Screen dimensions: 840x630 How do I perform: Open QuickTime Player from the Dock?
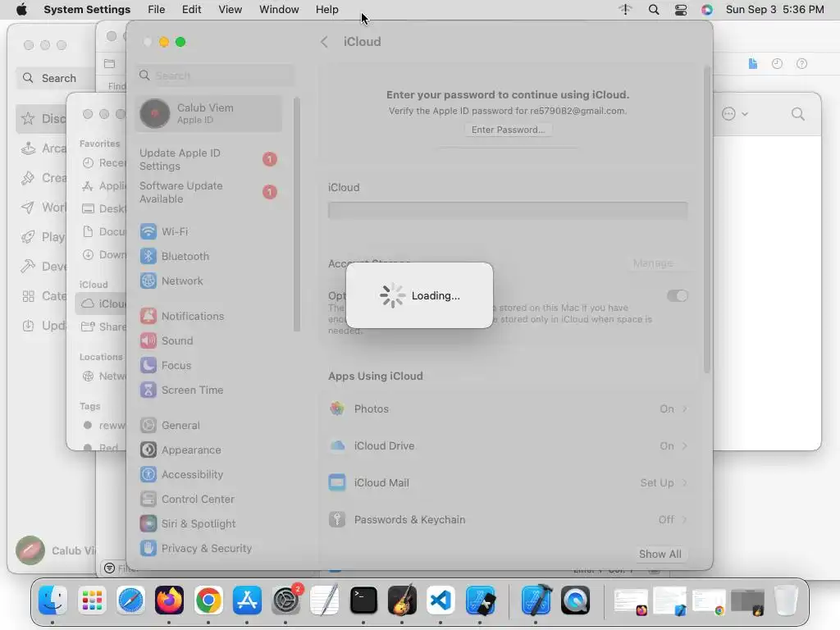(575, 600)
